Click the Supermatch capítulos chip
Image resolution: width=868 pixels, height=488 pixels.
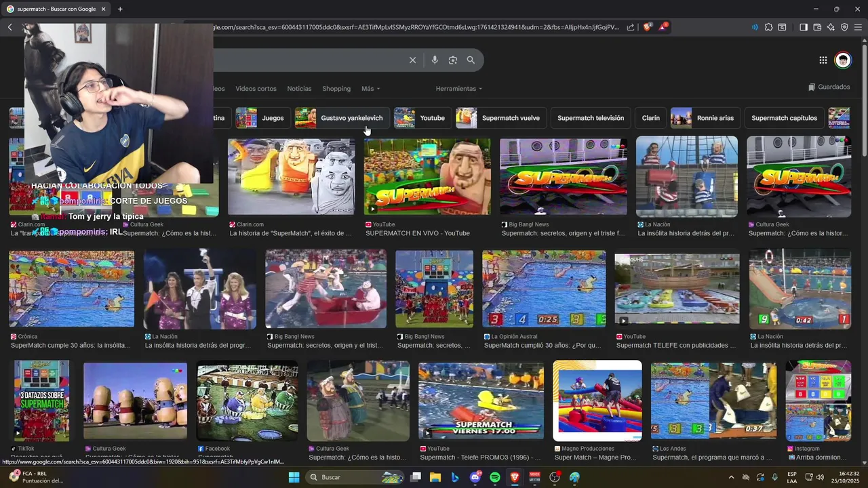[784, 118]
